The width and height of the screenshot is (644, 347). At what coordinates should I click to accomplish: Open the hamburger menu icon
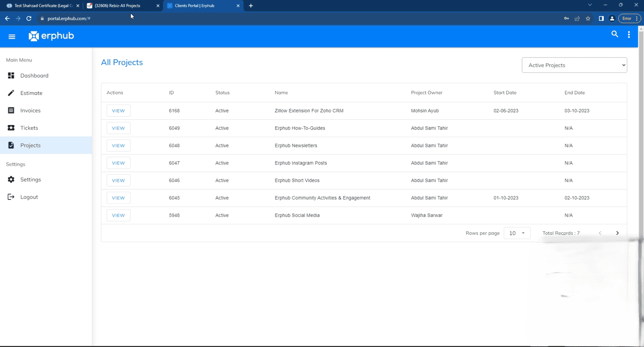point(12,37)
